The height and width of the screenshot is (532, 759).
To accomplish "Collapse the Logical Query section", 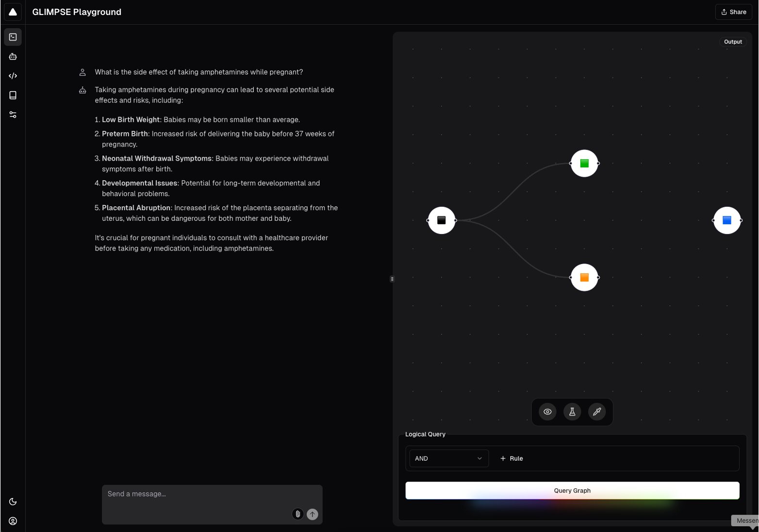I will point(425,434).
